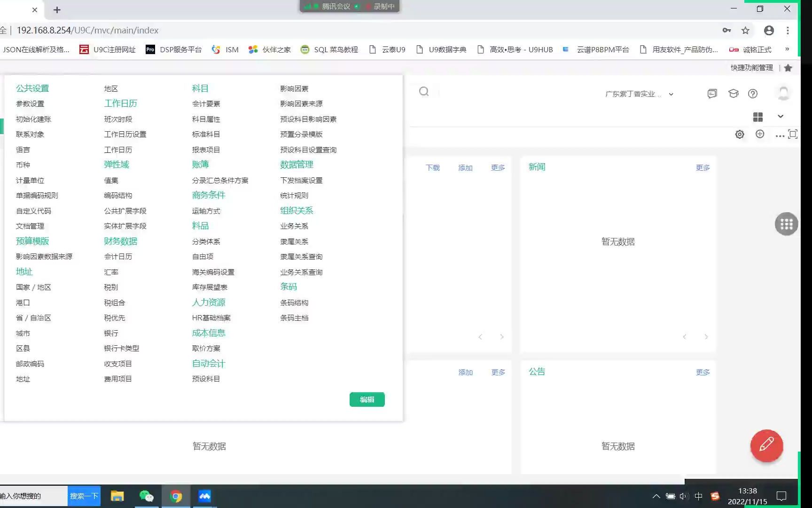Click the red floating pencil edit button
Screen dimensions: 812x508
pos(766,445)
